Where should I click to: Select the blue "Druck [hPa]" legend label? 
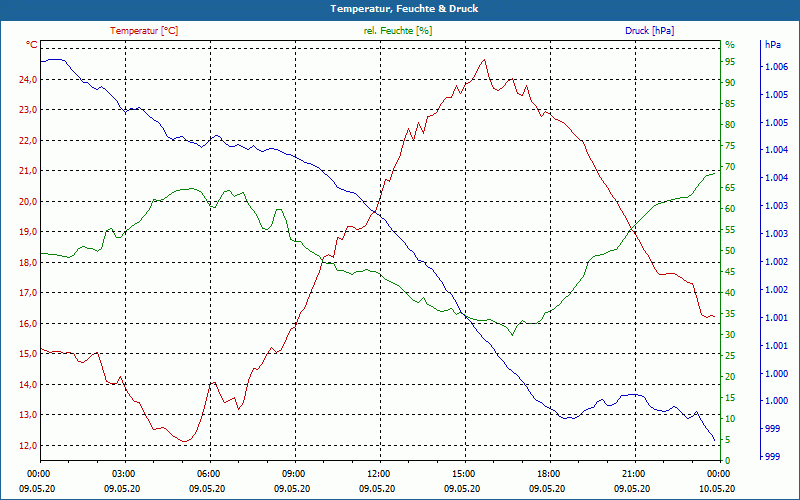click(649, 31)
